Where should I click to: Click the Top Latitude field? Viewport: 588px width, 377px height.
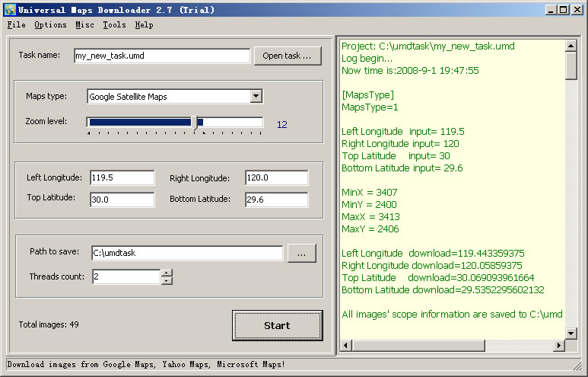(x=122, y=200)
